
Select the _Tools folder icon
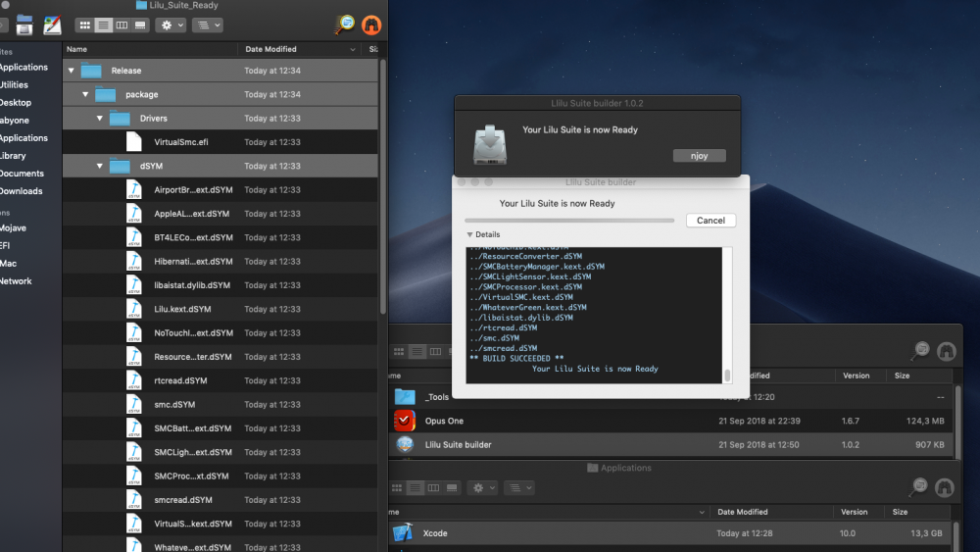coord(405,397)
